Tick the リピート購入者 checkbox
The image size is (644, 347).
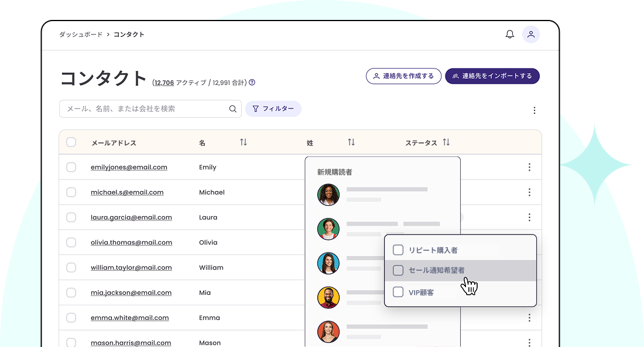coord(398,250)
